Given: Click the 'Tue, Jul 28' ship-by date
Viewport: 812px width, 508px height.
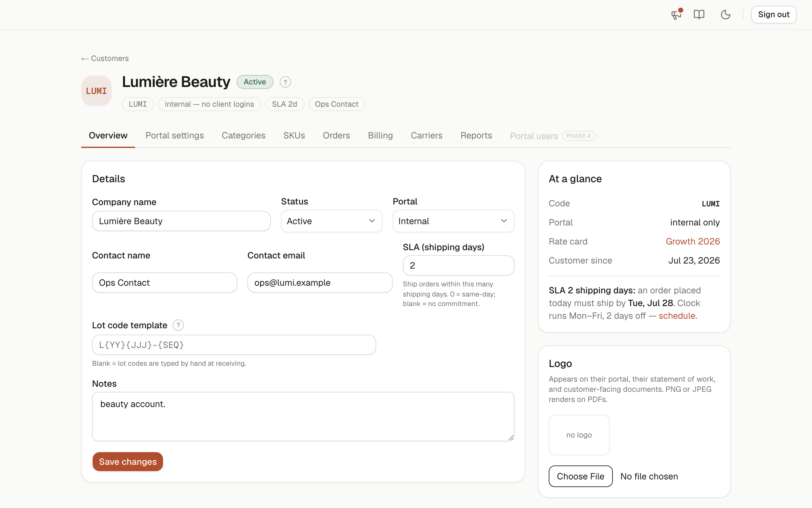Looking at the screenshot, I should click(650, 303).
